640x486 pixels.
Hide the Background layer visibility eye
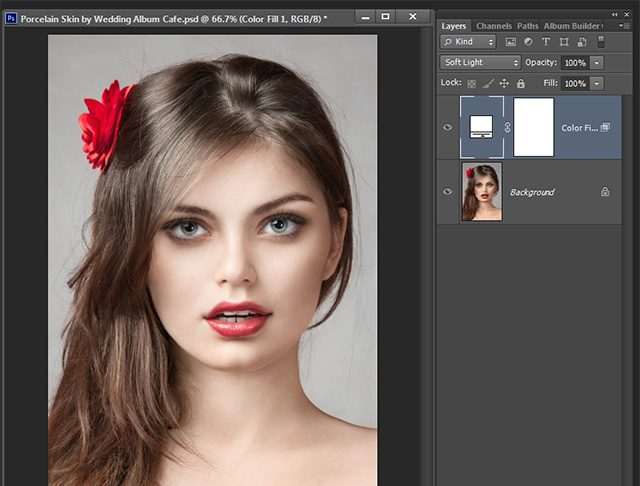pos(447,191)
